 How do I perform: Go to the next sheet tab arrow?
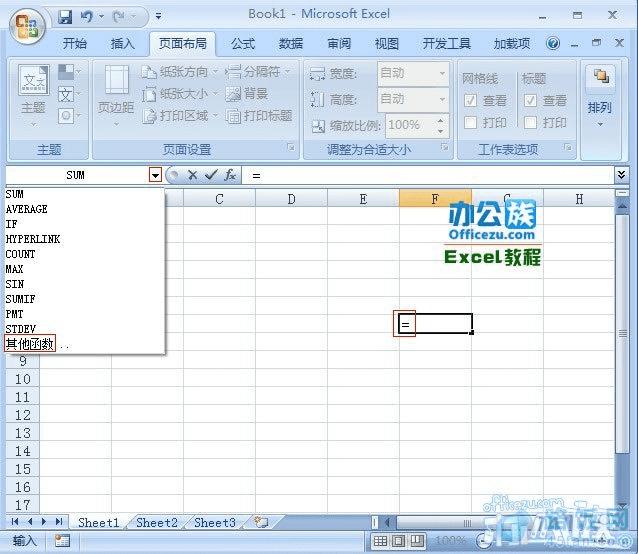(x=44, y=521)
